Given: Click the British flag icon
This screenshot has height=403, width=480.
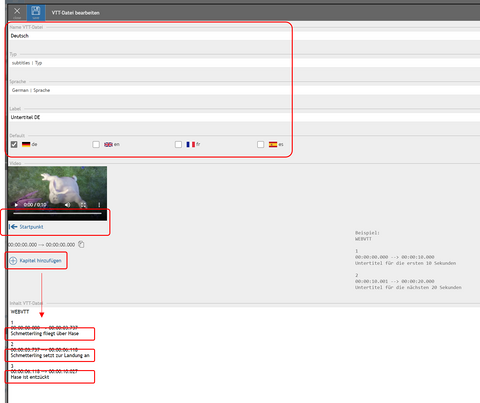Looking at the screenshot, I should click(x=108, y=144).
